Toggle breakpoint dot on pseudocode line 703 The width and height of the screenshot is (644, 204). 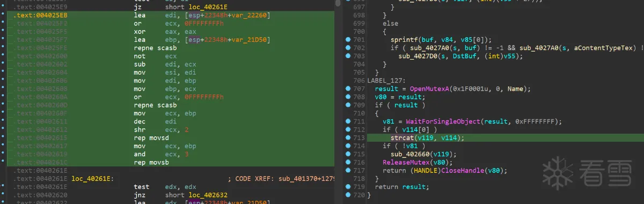(348, 56)
